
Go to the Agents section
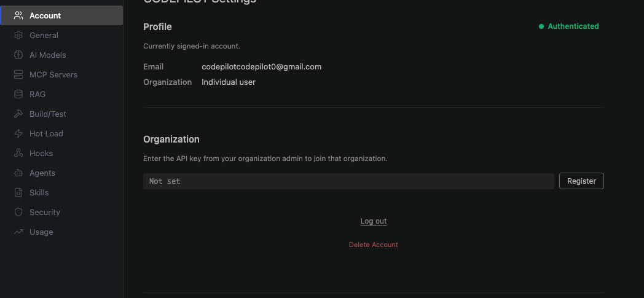[x=61, y=173]
